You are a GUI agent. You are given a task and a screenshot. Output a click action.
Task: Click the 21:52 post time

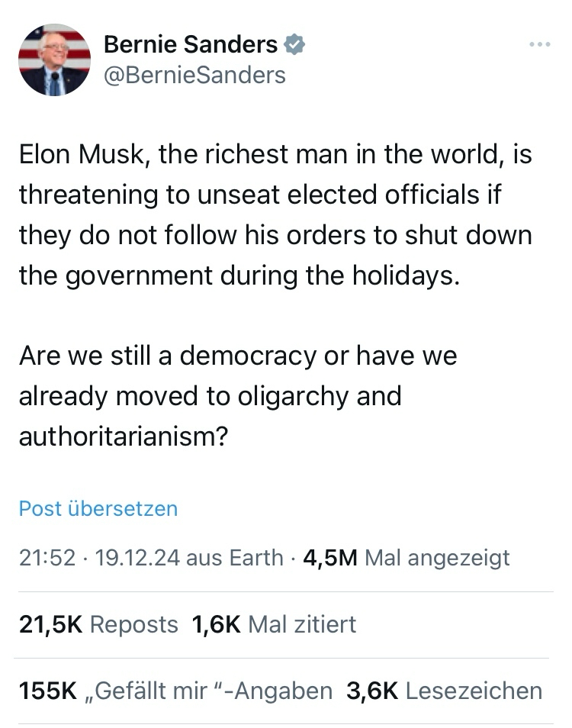[x=47, y=558]
